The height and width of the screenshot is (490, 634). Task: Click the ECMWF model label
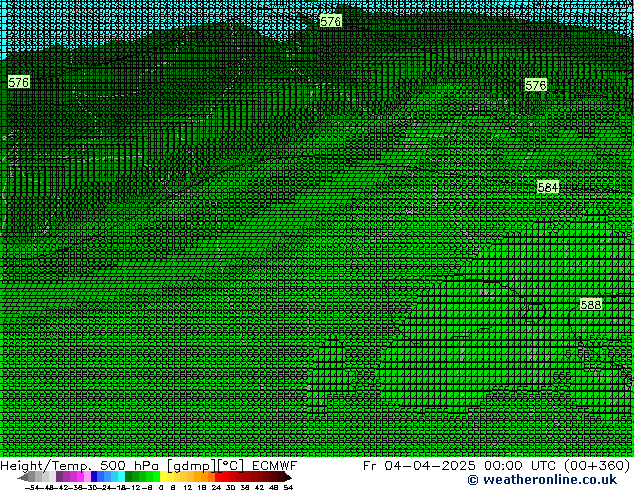coord(274,465)
